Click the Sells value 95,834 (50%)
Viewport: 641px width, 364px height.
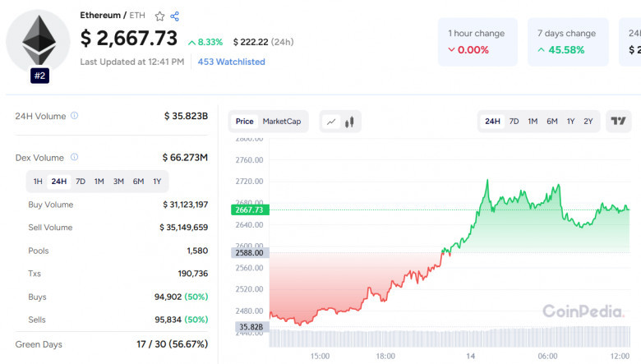tap(182, 320)
